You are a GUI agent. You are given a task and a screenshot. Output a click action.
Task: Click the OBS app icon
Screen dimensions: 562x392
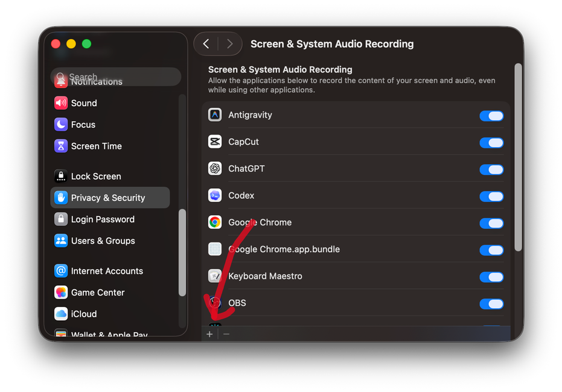215,303
